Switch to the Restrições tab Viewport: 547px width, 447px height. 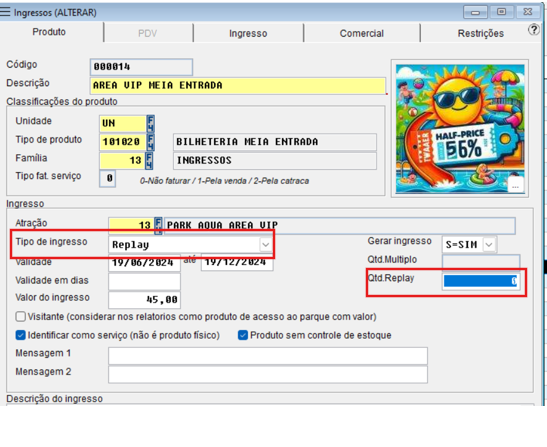click(x=481, y=33)
